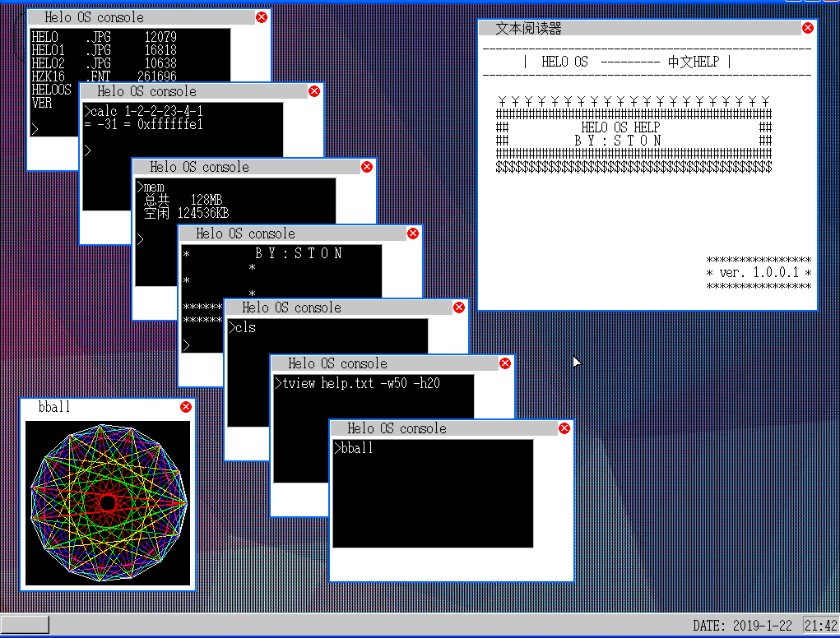Close the bball graphics window
The height and width of the screenshot is (638, 840).
click(186, 407)
